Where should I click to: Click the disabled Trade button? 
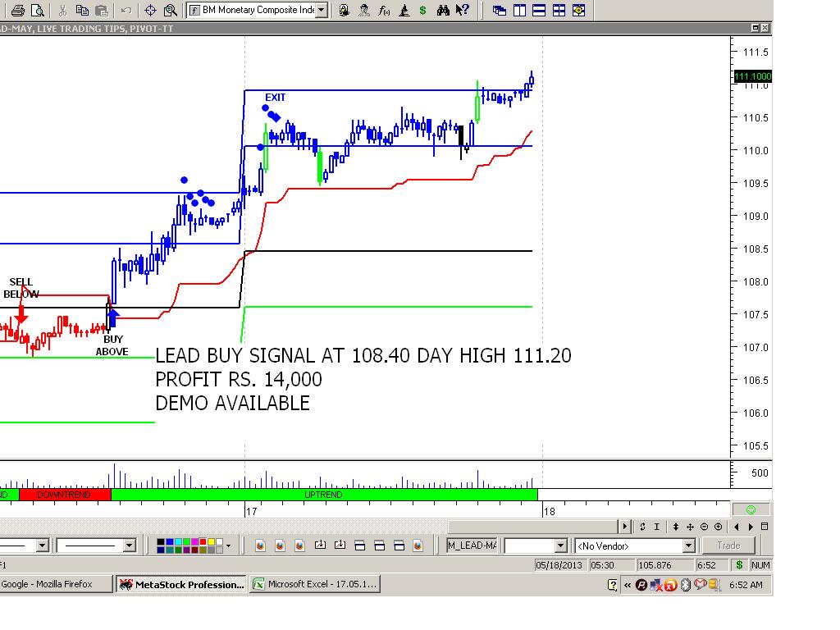728,545
